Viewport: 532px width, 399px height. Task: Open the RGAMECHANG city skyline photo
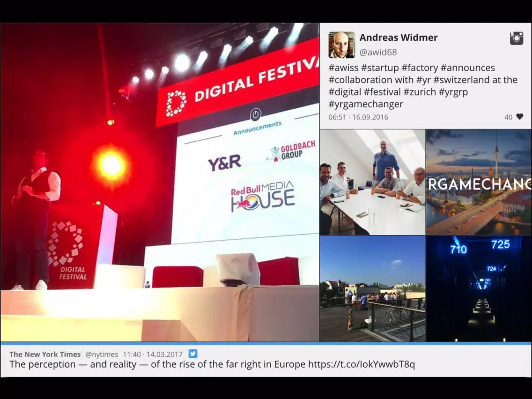click(479, 182)
